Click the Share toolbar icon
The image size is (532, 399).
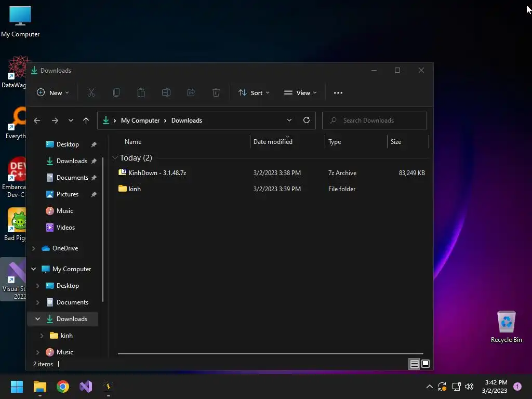click(x=191, y=92)
